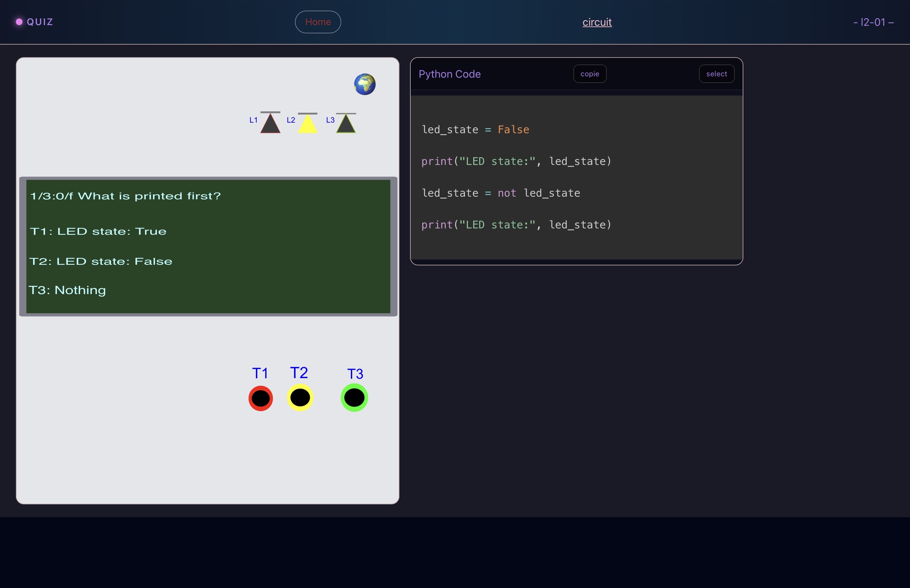Click the quiz question text line
The width and height of the screenshot is (910, 588).
click(x=125, y=196)
